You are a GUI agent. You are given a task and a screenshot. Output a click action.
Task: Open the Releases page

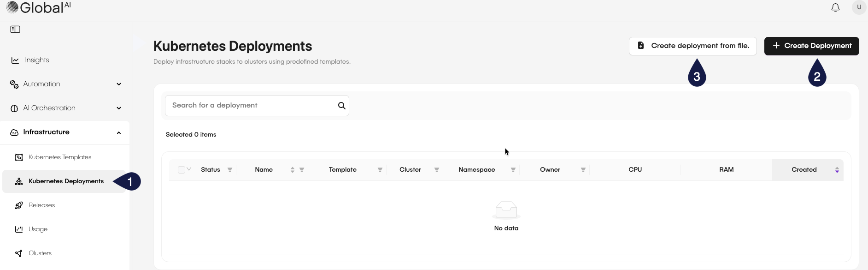[41, 205]
